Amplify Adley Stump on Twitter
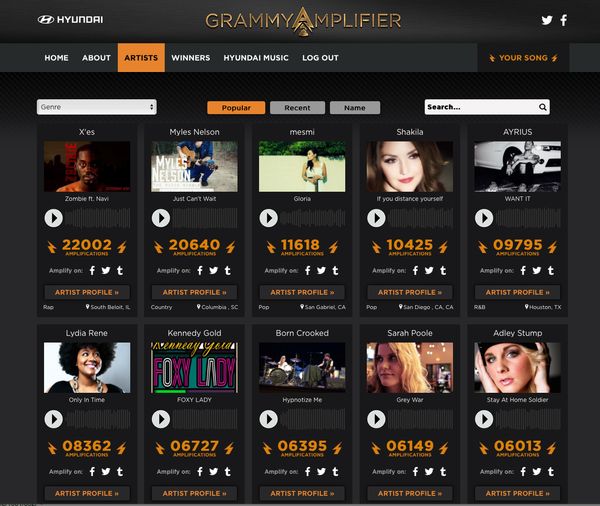This screenshot has height=506, width=600. [536, 472]
